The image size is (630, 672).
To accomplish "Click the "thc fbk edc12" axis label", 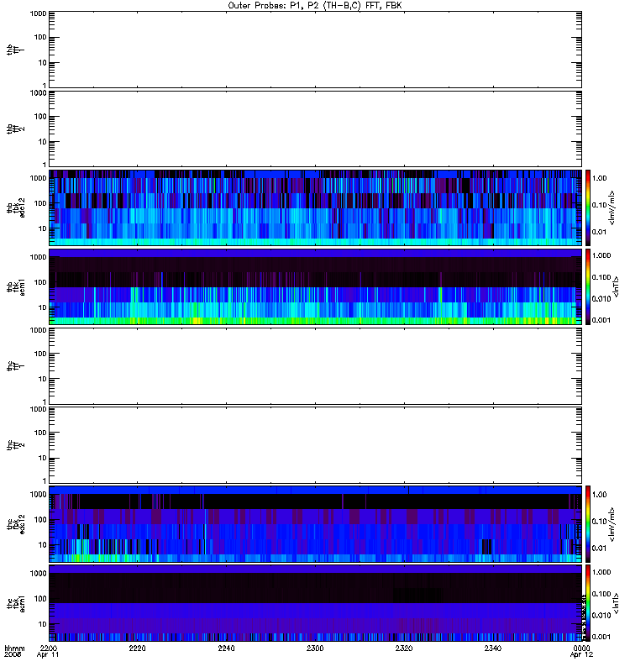I will click(15, 524).
